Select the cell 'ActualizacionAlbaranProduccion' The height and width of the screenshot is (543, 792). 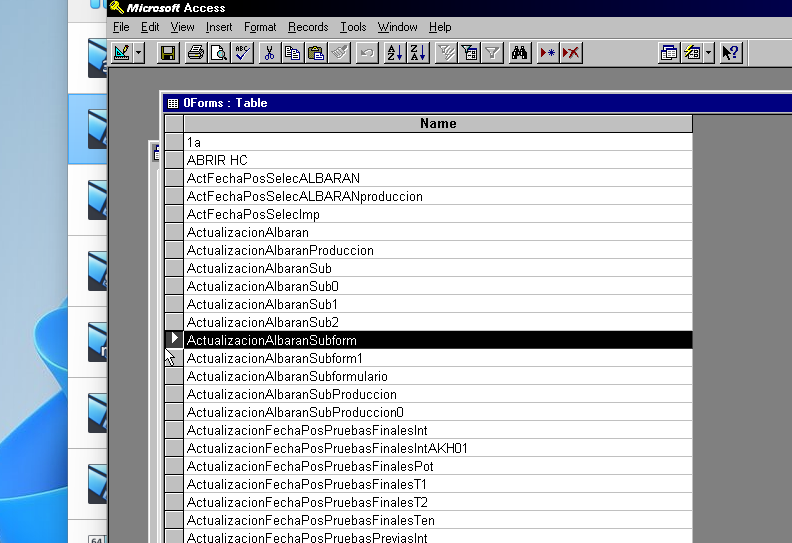click(438, 250)
